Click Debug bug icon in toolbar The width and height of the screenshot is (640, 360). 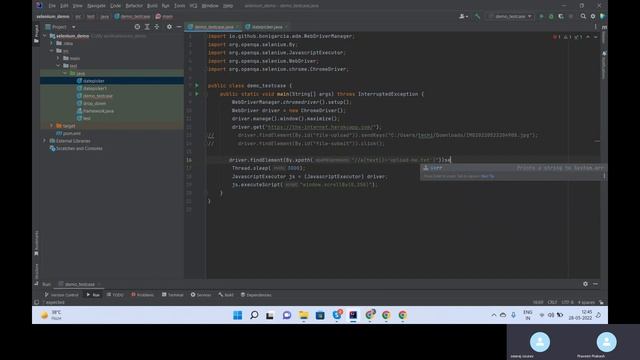pyautogui.click(x=551, y=16)
